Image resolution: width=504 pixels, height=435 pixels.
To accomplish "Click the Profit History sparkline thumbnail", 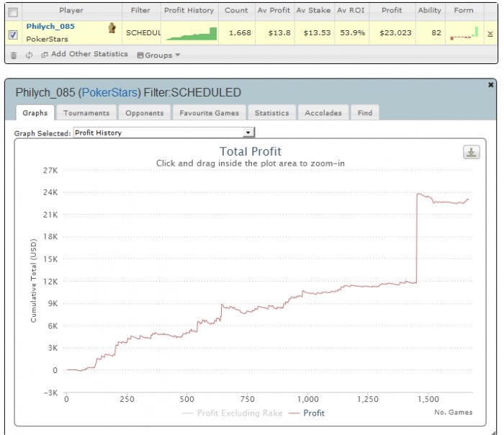I will coord(191,33).
